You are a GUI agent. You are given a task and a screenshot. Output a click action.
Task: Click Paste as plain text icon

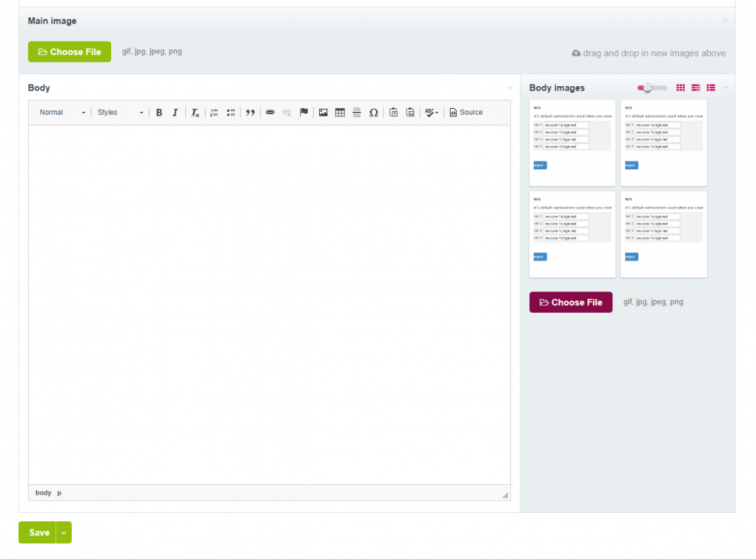(x=393, y=113)
